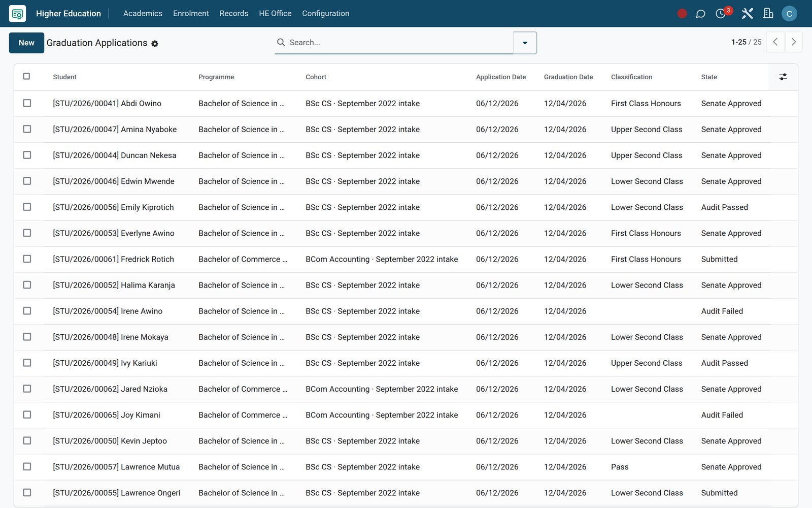The height and width of the screenshot is (508, 812).
Task: Click the gear icon beside Graduation Applications
Action: click(x=155, y=44)
